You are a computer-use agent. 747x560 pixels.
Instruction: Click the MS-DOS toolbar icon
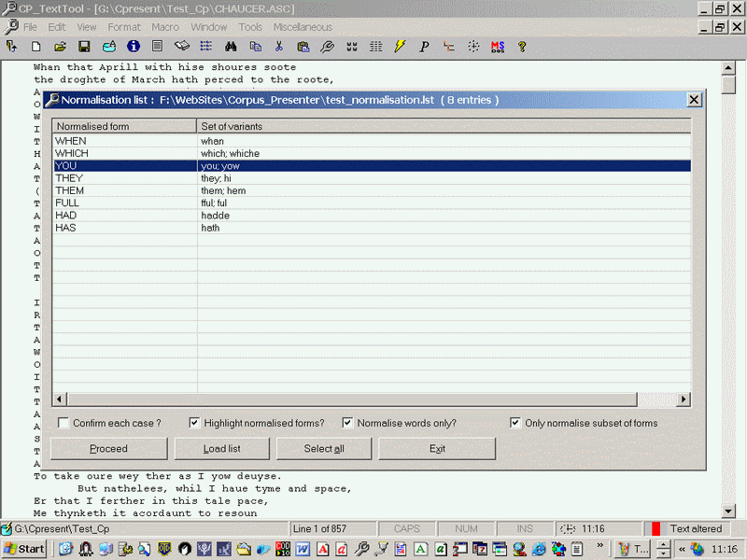pos(498,46)
